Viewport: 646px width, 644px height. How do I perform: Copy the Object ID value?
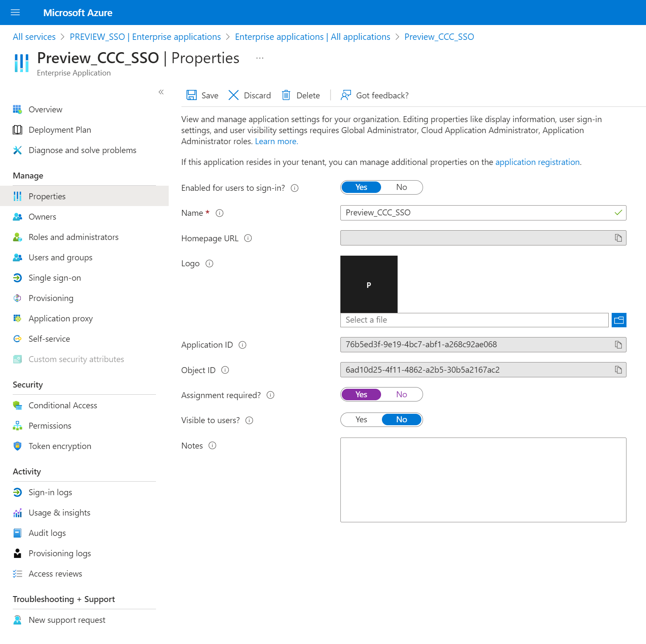click(x=618, y=370)
